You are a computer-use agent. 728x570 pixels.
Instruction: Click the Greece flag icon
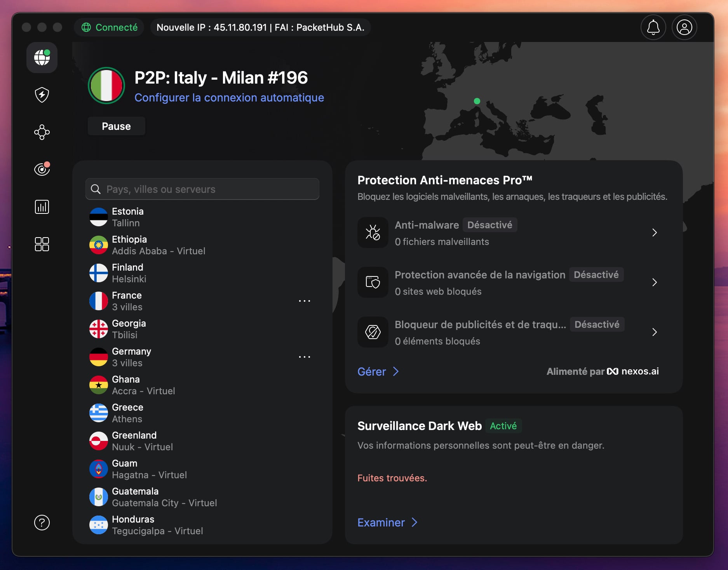point(99,413)
